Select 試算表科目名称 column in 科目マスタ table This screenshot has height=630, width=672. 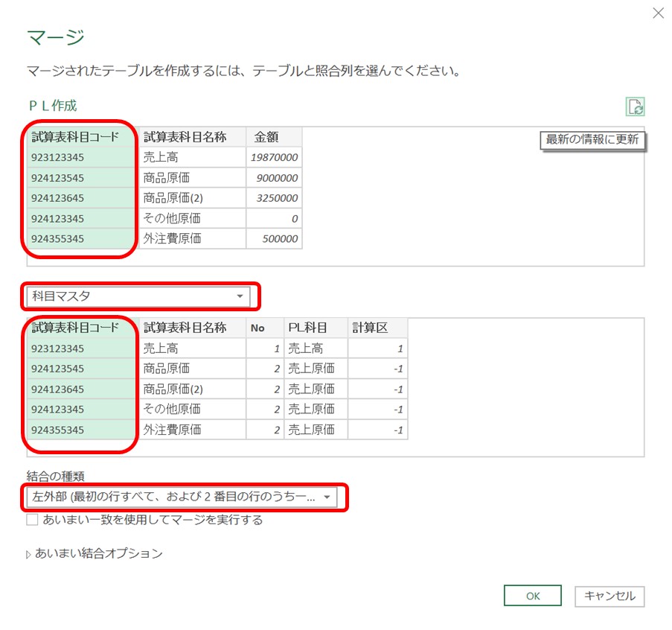[x=186, y=328]
